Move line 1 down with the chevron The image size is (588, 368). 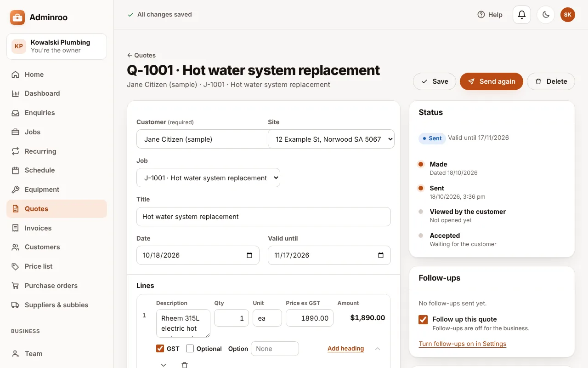[x=164, y=365]
